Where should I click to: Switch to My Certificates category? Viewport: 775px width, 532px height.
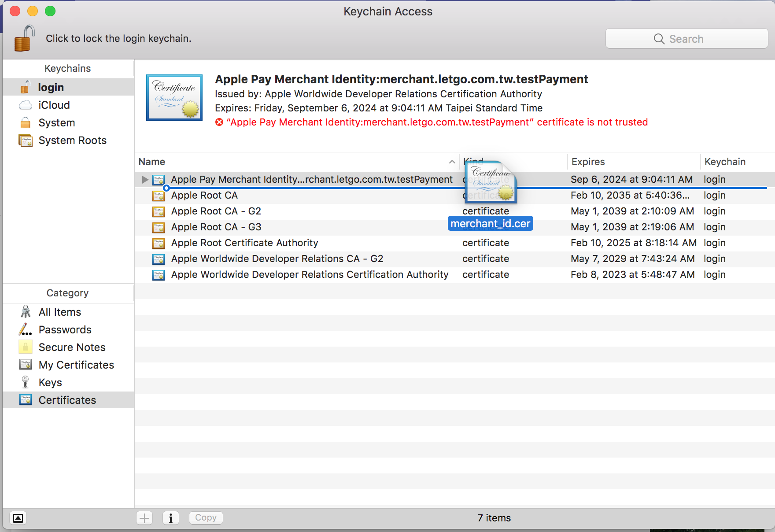76,365
